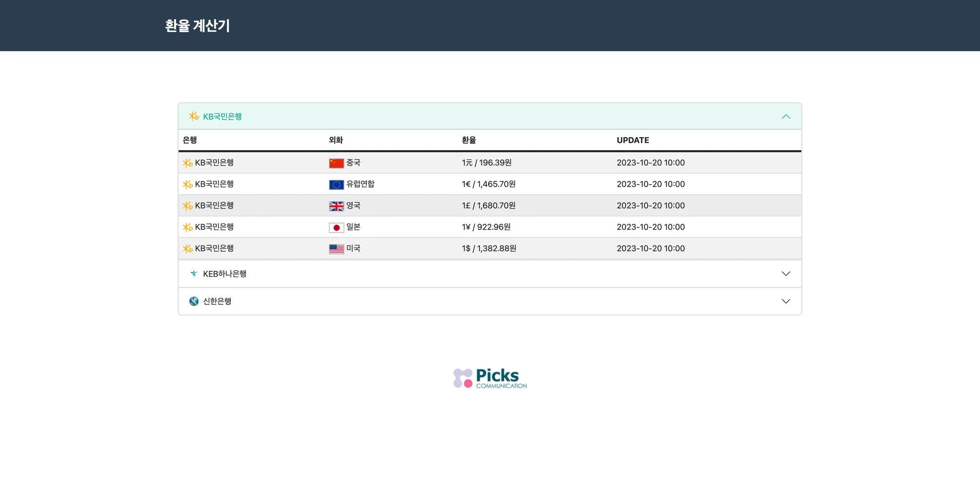Image resolution: width=980 pixels, height=479 pixels.
Task: Click the rate 1元 / 196.39원
Action: click(x=487, y=163)
